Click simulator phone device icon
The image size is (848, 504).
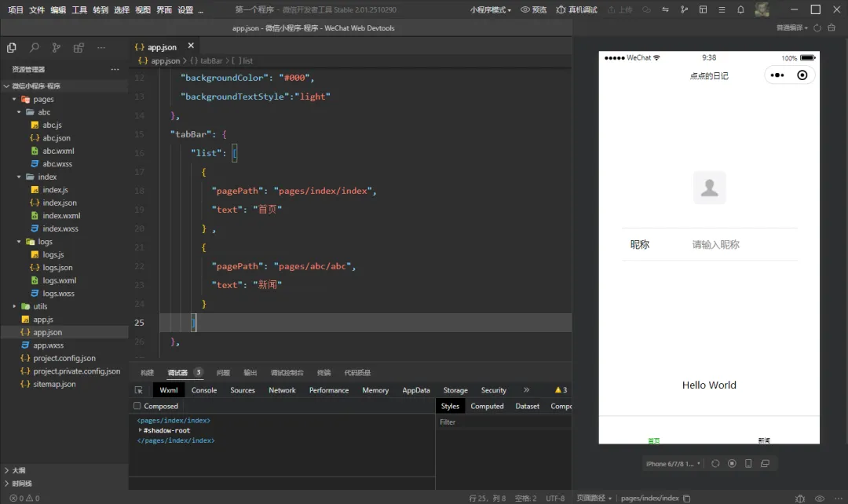[x=748, y=463]
